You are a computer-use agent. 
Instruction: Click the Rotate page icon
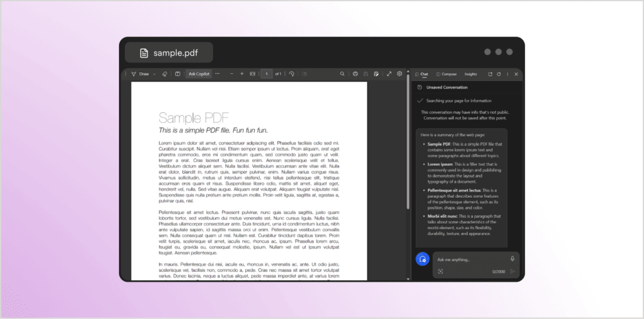click(291, 74)
